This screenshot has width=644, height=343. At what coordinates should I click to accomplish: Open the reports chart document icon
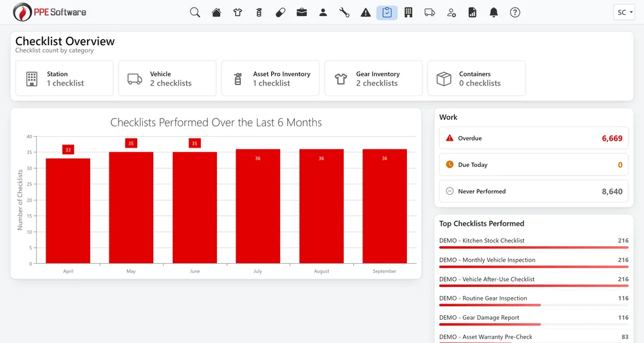point(473,13)
